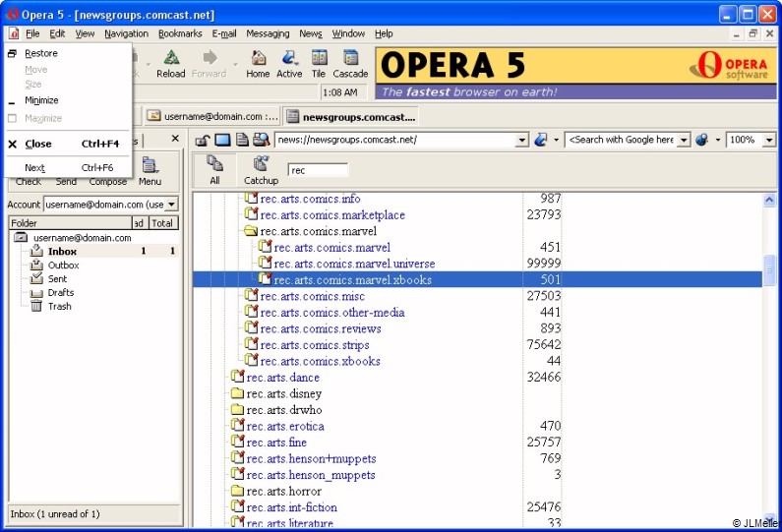Click the news://newsgroups.comcast.net/ address field
This screenshot has height=532, width=782.
click(x=396, y=140)
